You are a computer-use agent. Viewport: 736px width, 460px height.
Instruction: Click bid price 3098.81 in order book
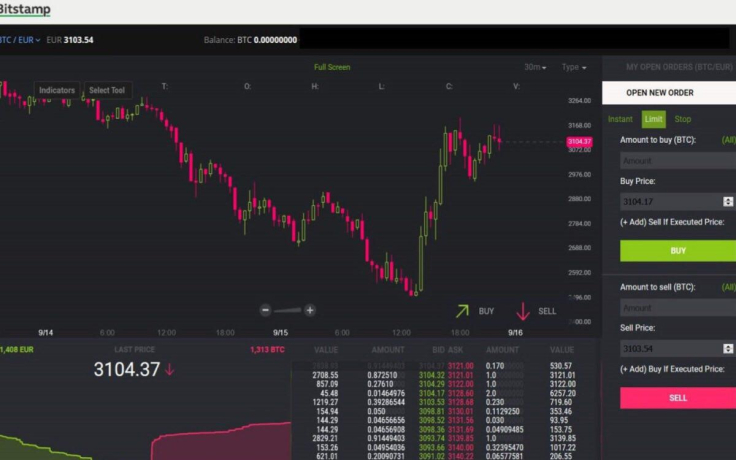432,412
